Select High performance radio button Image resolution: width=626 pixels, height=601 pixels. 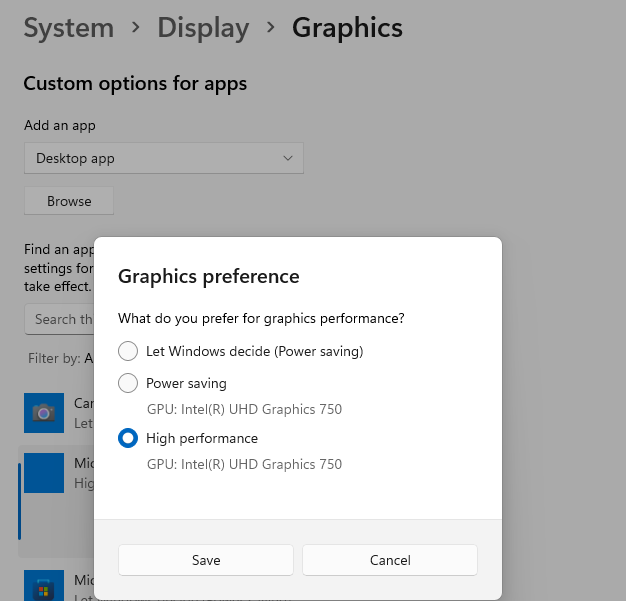click(128, 438)
